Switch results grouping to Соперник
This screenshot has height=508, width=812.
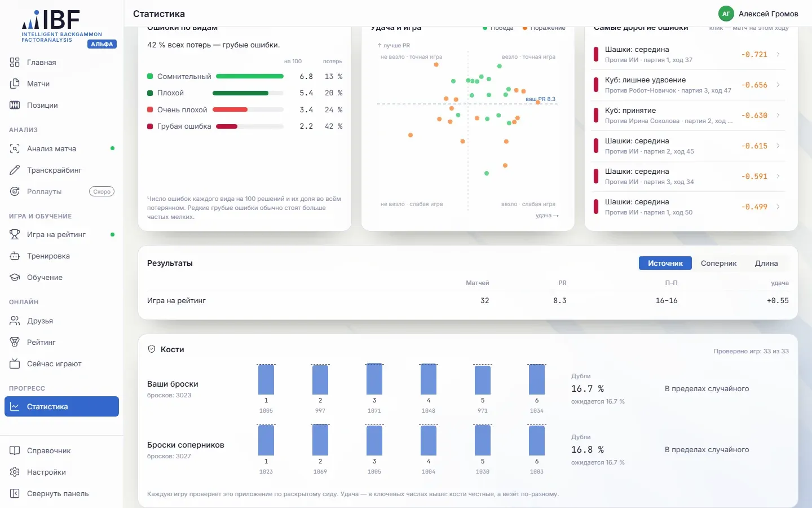tap(719, 263)
